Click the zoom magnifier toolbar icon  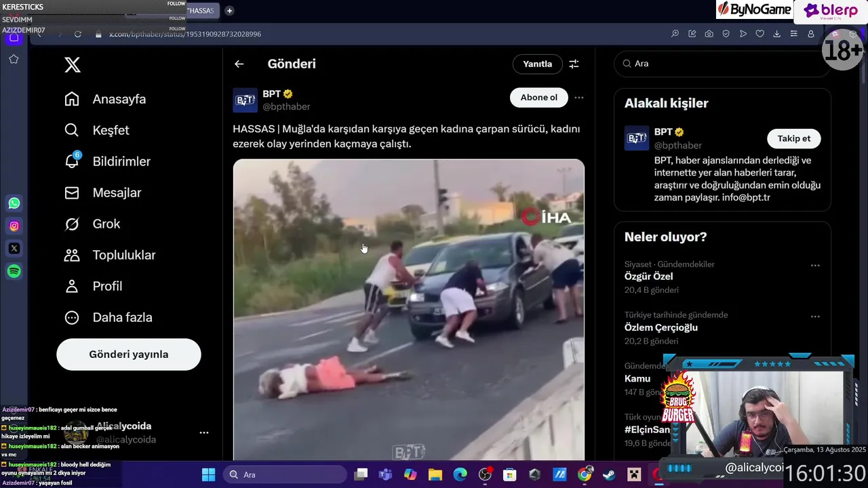[675, 34]
